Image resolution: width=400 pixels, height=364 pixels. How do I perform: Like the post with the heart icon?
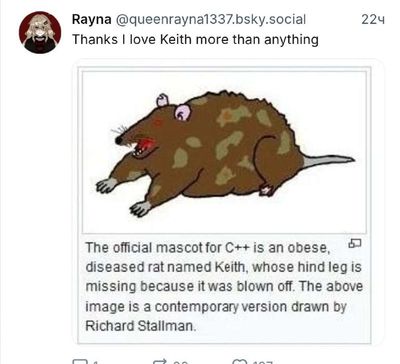tap(239, 362)
